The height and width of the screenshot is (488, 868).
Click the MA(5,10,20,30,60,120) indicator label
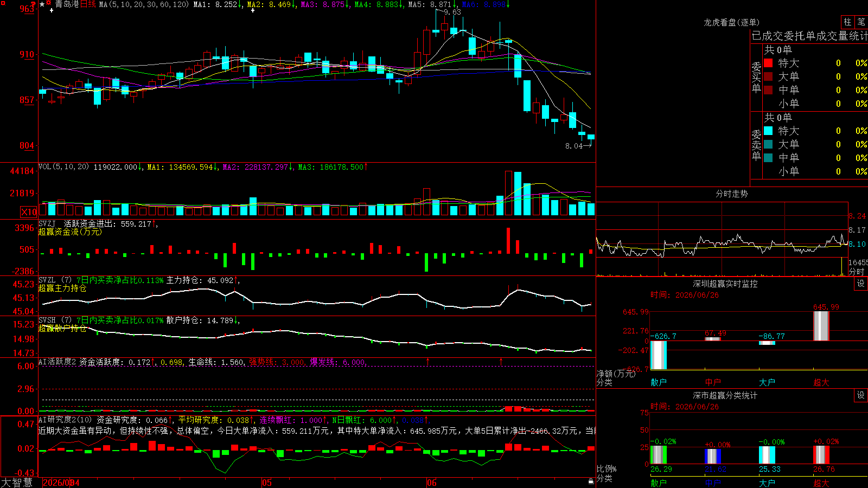point(144,4)
